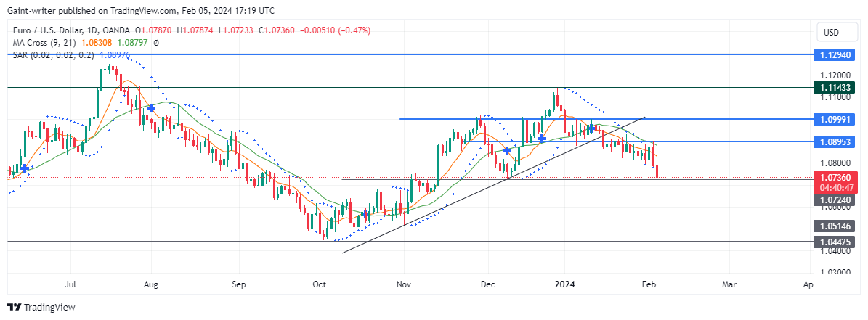Click the latest red candle in February
Image resolution: width=868 pixels, height=320 pixels.
pyautogui.click(x=657, y=171)
